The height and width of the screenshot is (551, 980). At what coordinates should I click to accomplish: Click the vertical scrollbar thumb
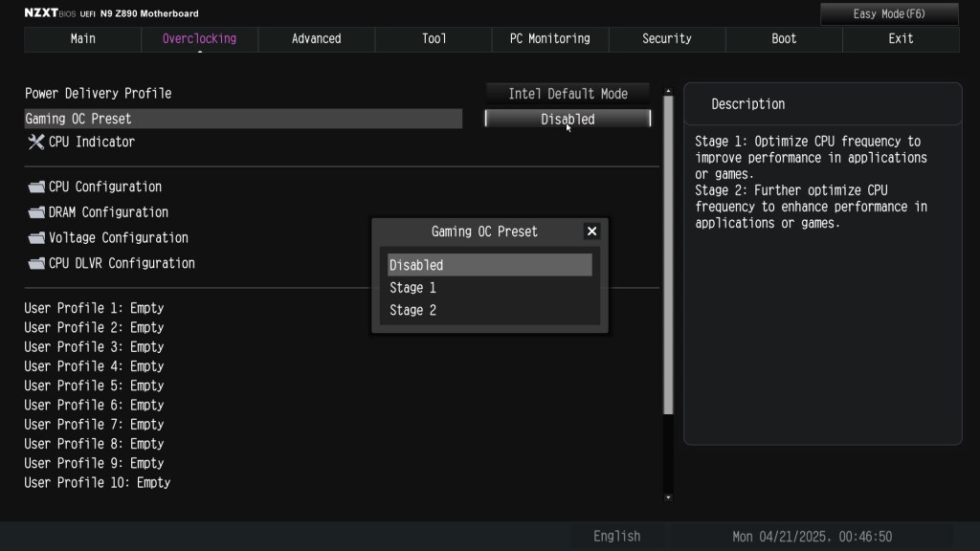click(x=668, y=254)
